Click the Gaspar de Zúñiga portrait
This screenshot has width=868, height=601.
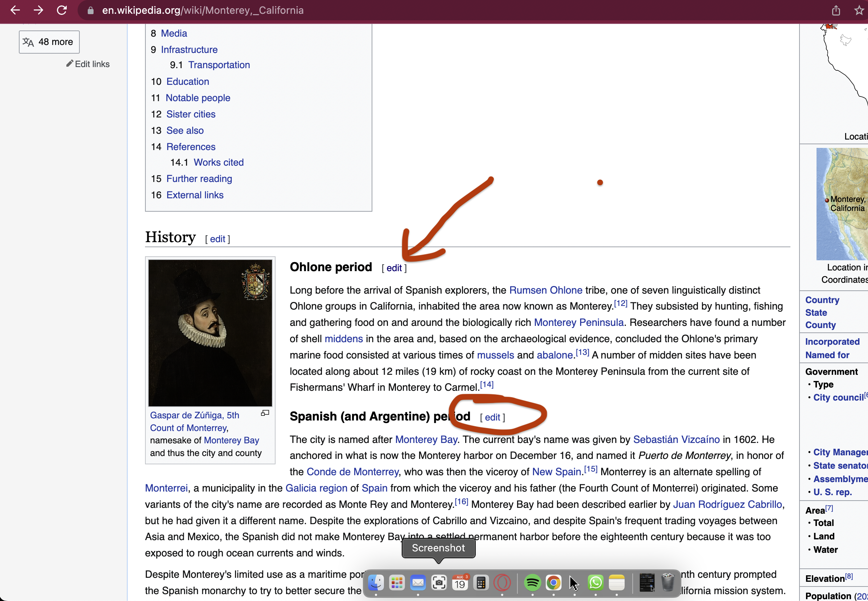tap(210, 332)
